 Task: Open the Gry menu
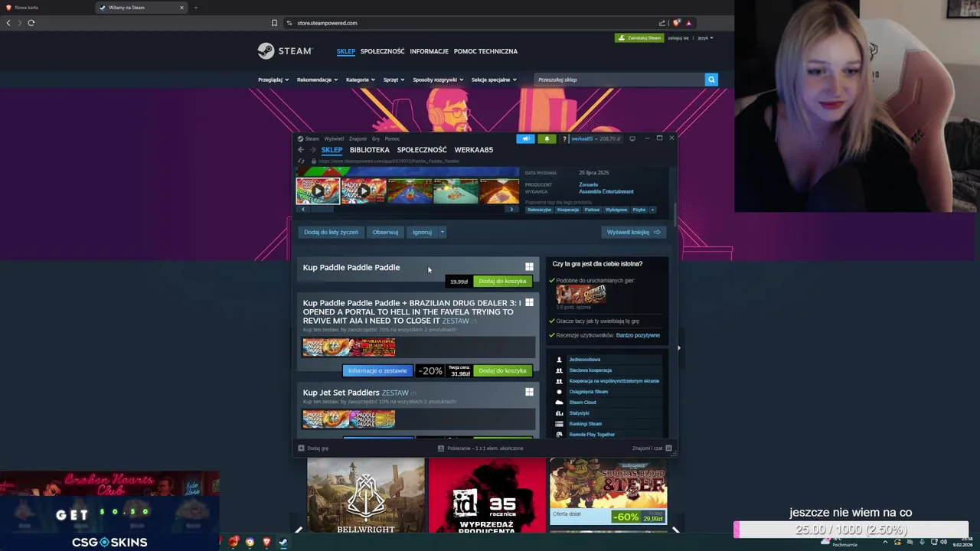pyautogui.click(x=376, y=139)
